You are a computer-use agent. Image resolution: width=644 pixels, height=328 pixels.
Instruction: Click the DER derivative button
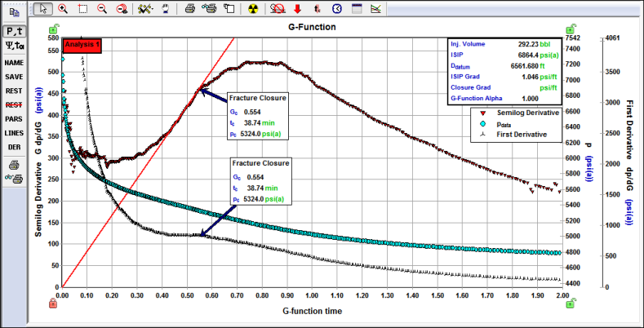pyautogui.click(x=14, y=147)
